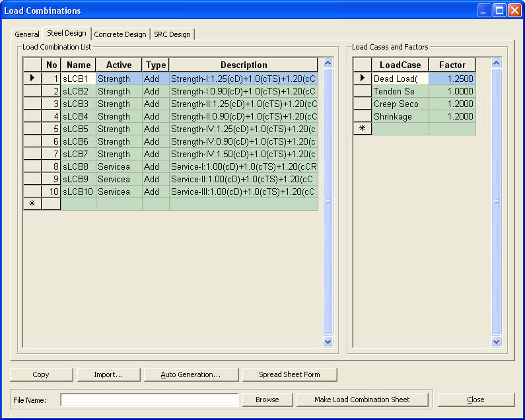Image resolution: width=525 pixels, height=420 pixels.
Task: Click the Copy button
Action: [x=41, y=374]
